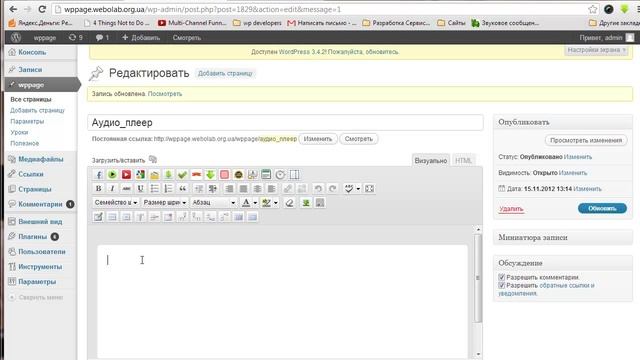The image size is (640, 360).
Task: Toggle fullscreen editor mode icon
Action: click(369, 189)
